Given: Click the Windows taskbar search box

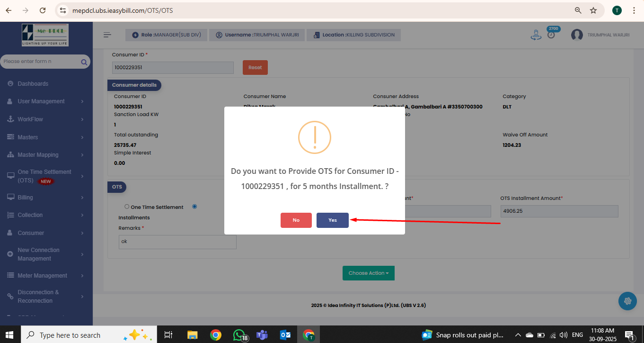Looking at the screenshot, I should pos(88,335).
